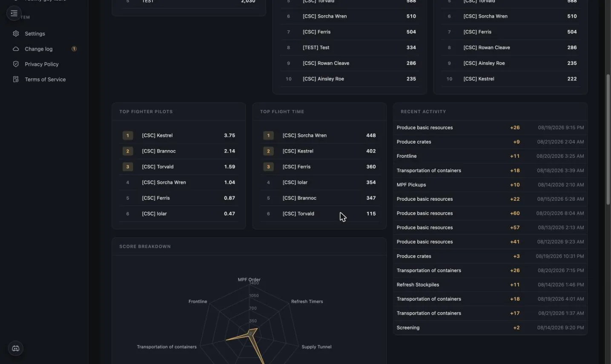Viewport: 611px width, 364px height.
Task: Click rank 1 badge for Sorcha Wren
Action: pos(268,136)
